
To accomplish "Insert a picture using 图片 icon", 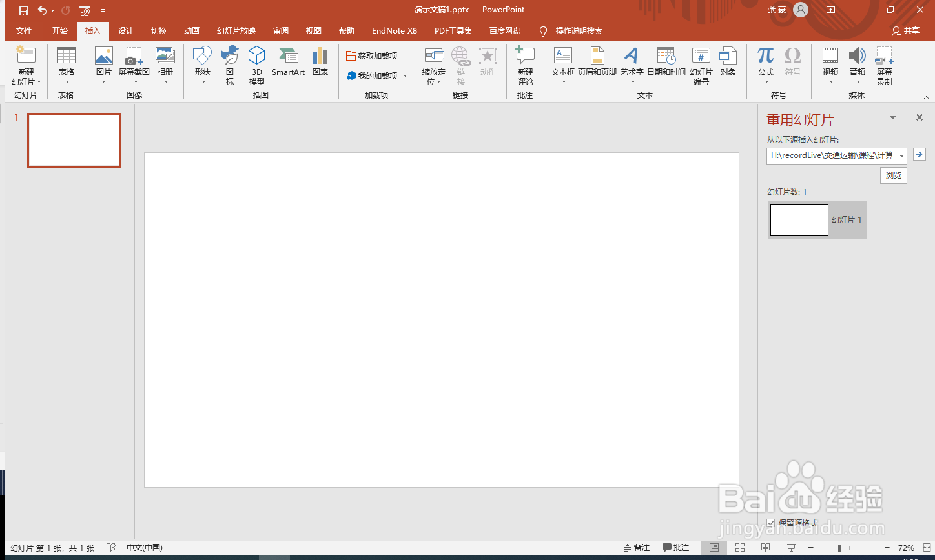I will click(x=104, y=55).
